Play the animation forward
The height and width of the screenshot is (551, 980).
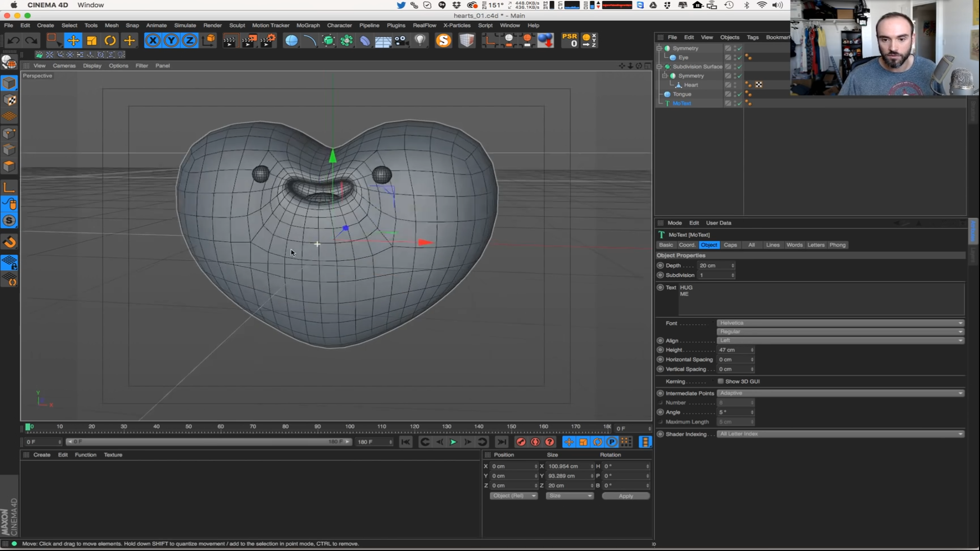pos(453,442)
